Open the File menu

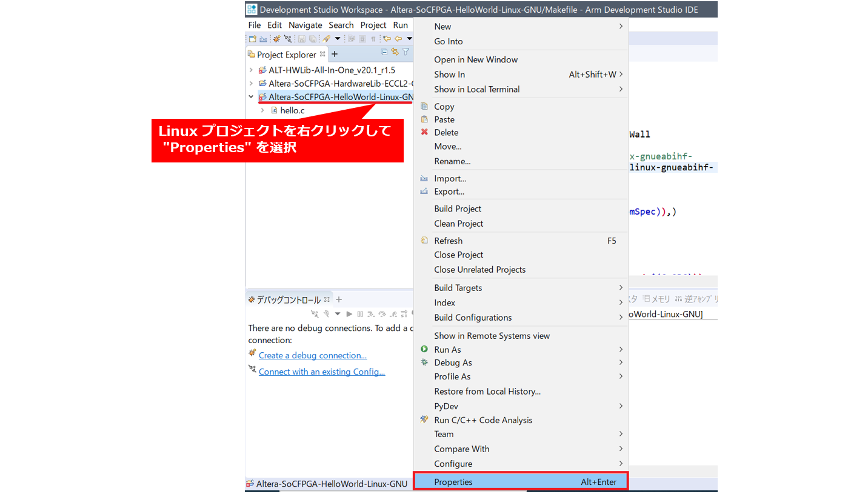click(x=255, y=25)
